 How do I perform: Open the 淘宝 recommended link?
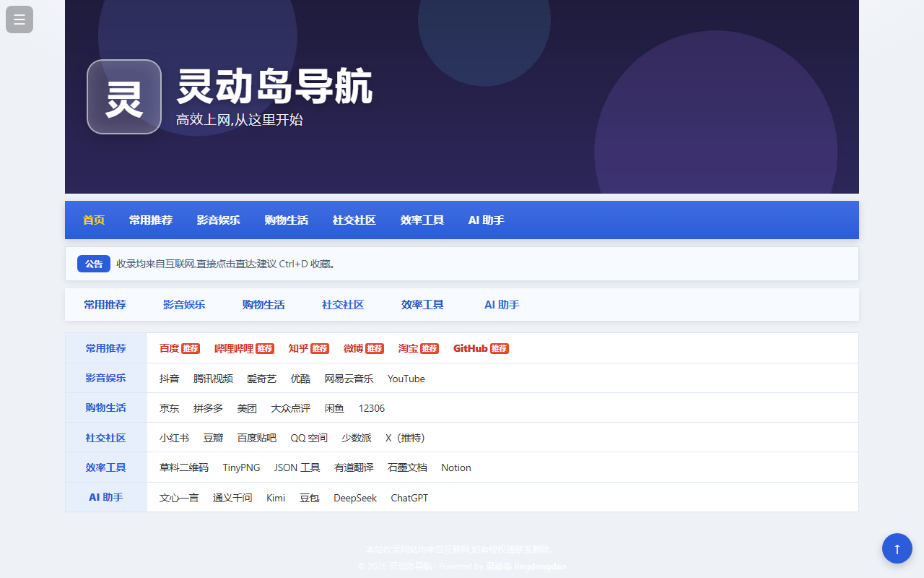point(419,348)
